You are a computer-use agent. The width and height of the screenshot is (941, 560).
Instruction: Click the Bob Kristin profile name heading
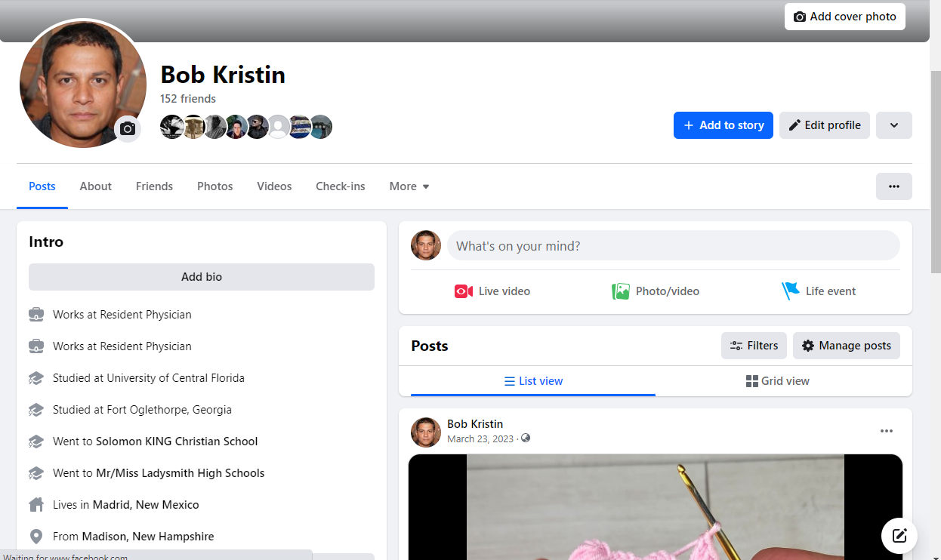click(223, 75)
